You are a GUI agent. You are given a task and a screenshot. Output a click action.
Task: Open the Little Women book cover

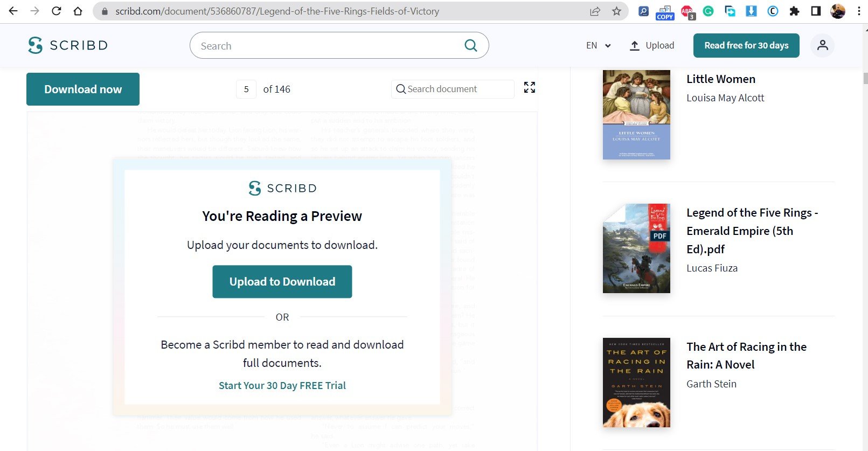tap(636, 115)
